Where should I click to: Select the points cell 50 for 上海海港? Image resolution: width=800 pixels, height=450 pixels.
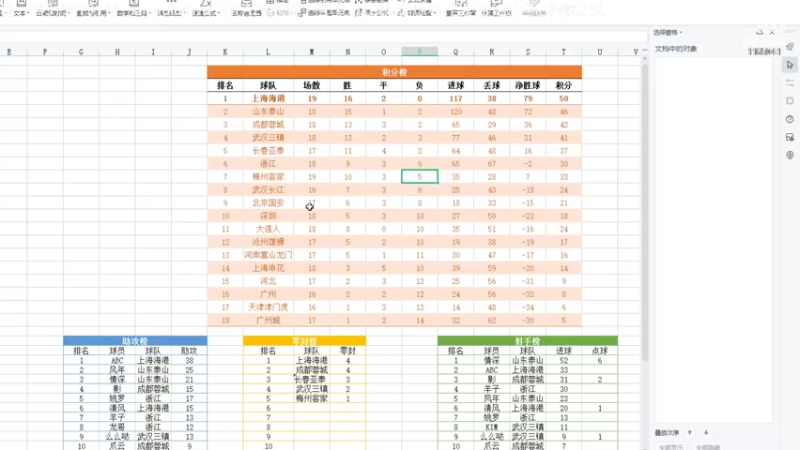(x=563, y=98)
